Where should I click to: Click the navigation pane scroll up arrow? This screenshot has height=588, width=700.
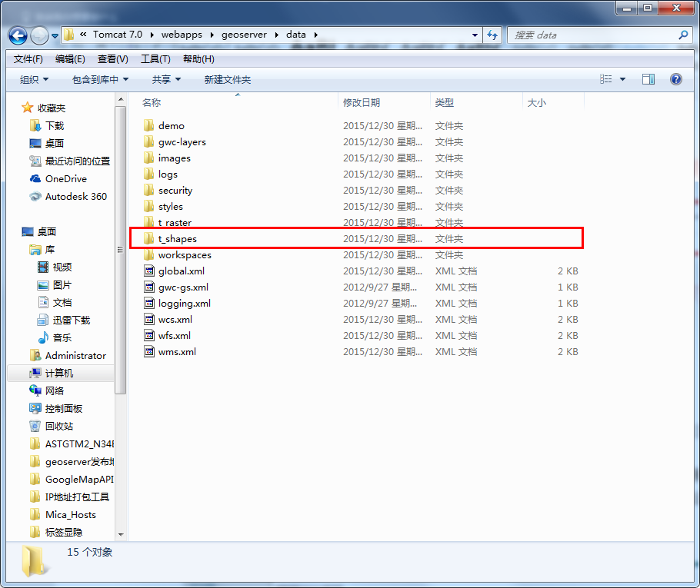[x=121, y=99]
